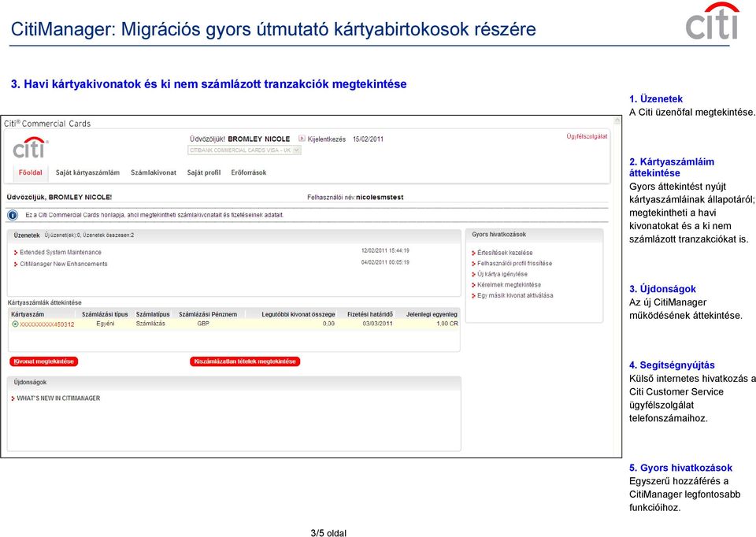This screenshot has width=756, height=537.
Task: Expand the Citibank Commercial Cards VISA dropdown
Action: [244, 150]
